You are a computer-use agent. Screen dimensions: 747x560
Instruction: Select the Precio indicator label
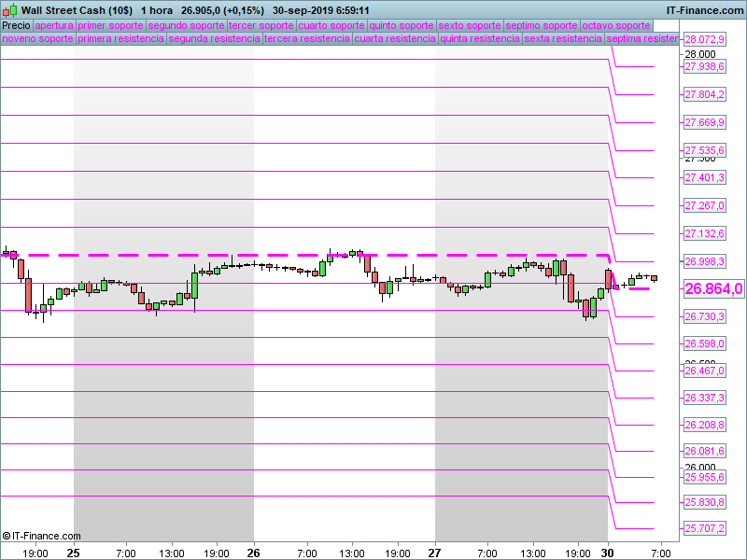[x=16, y=26]
